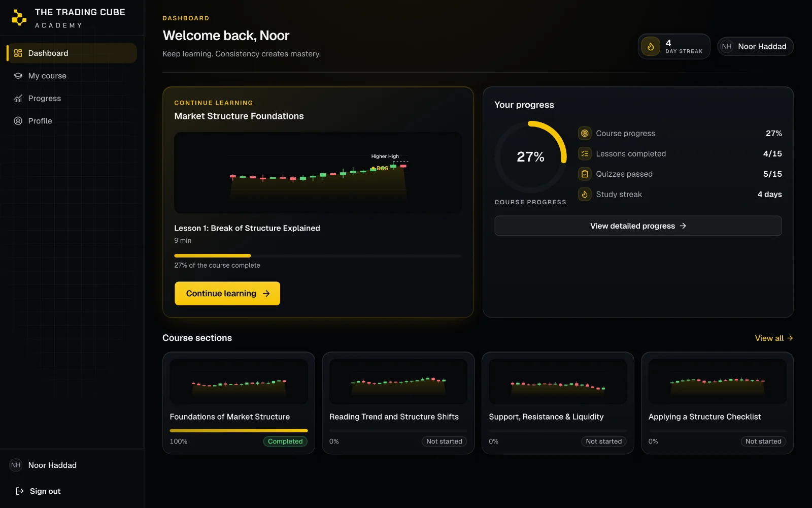Click the NH avatar at sidebar bottom
Screen dimensions: 812x508
tap(16, 465)
